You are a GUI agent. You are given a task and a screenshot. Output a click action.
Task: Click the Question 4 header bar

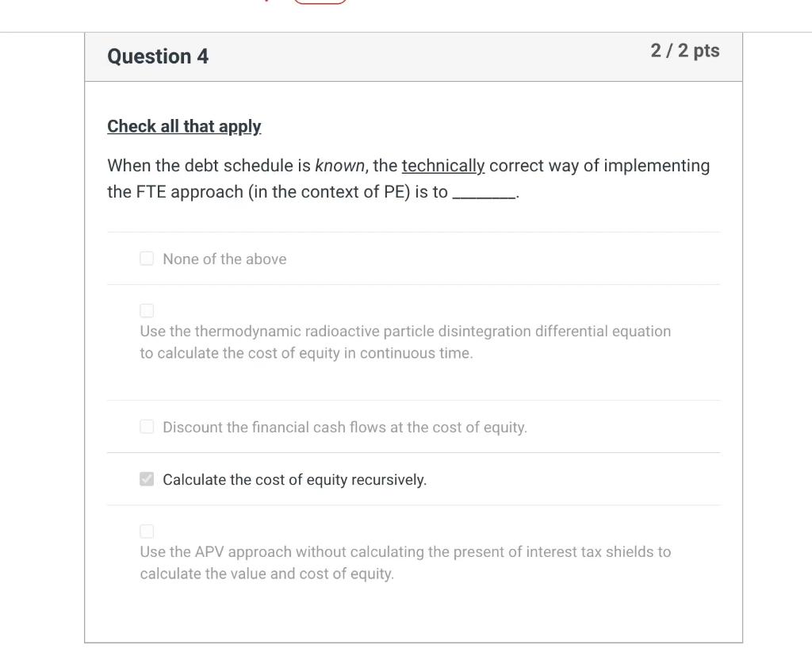point(412,56)
